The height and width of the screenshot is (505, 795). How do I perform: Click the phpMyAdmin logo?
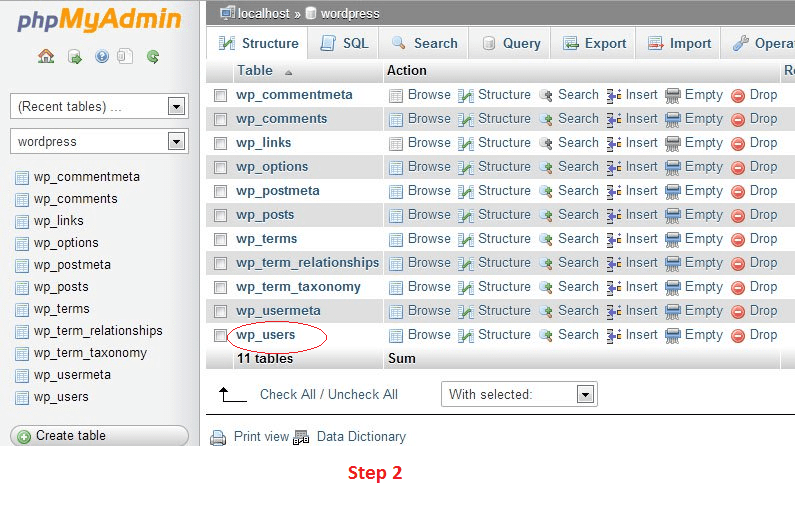pos(99,19)
